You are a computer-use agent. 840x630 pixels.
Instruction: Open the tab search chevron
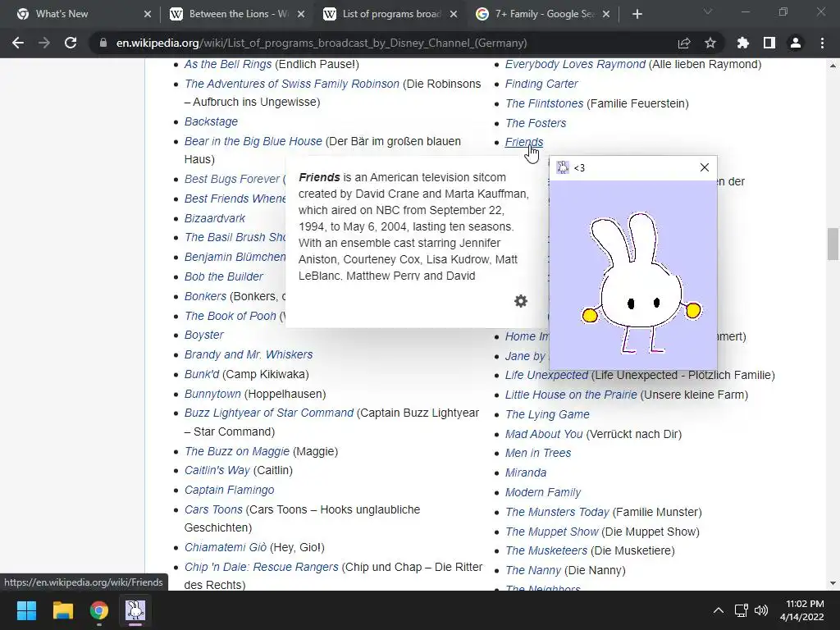pyautogui.click(x=708, y=11)
